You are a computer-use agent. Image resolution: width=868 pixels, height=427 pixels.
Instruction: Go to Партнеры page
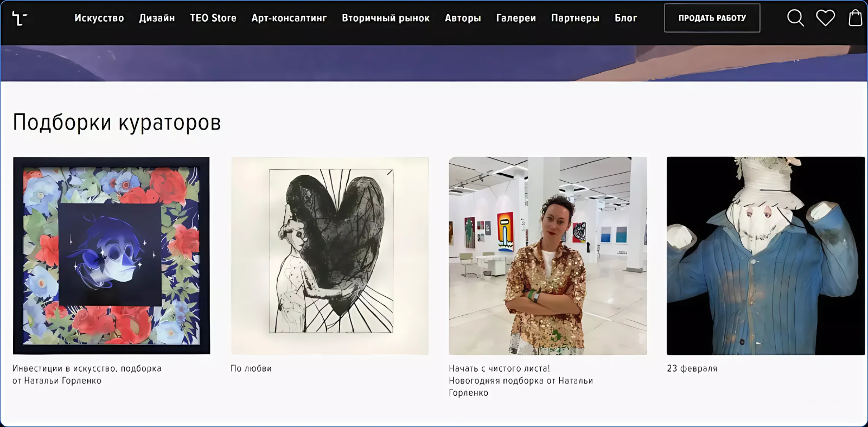pos(575,18)
